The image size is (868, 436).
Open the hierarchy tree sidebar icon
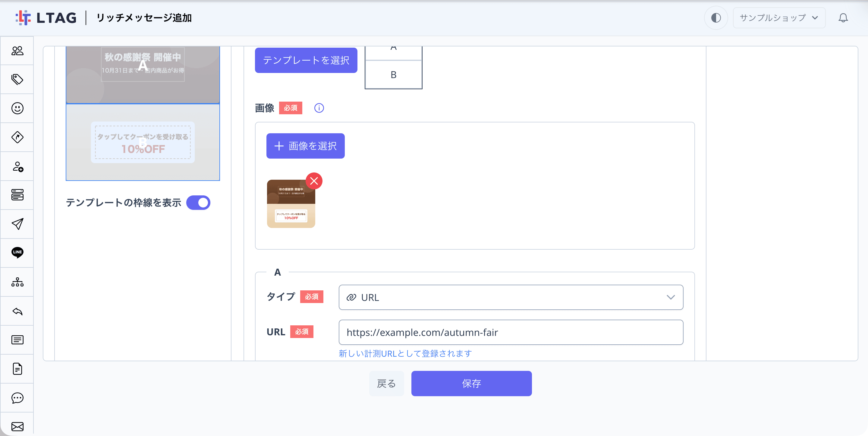click(17, 282)
